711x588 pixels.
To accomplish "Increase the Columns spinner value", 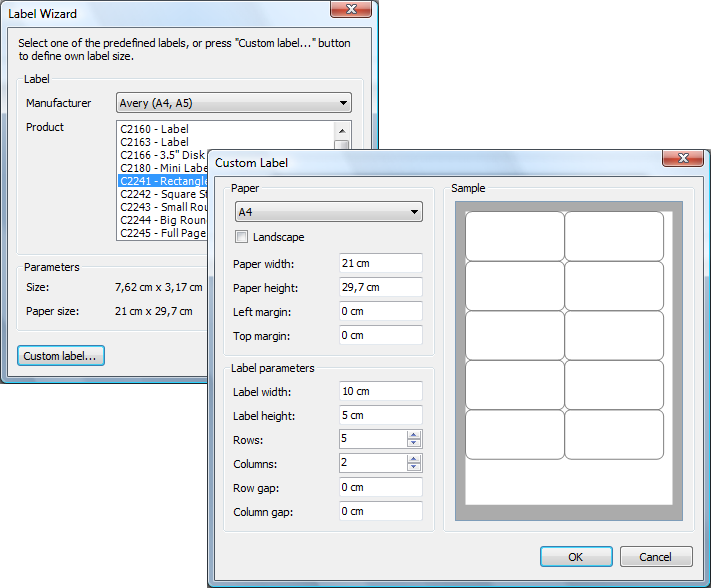I will (x=414, y=459).
